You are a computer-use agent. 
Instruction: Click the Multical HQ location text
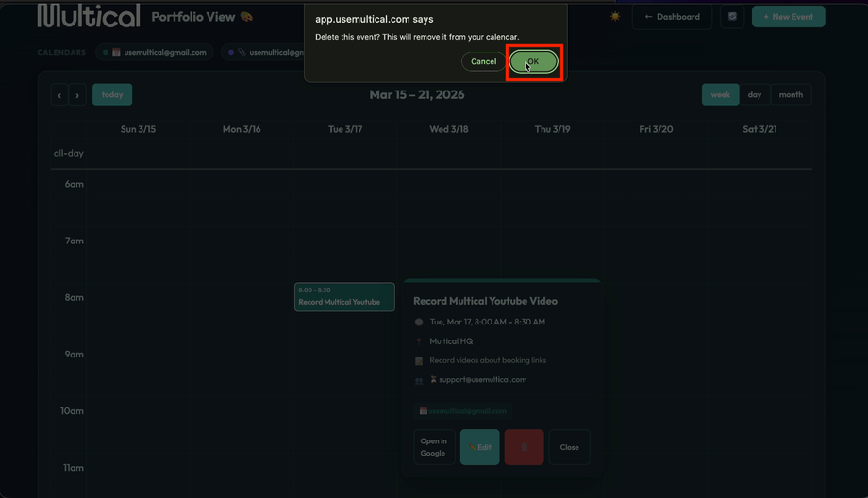(451, 341)
